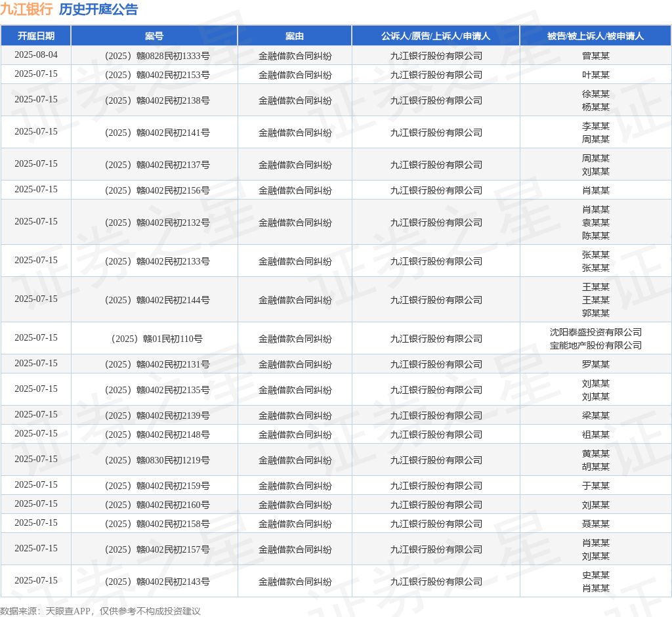Viewport: 672px width, 617px height.
Task: Click defendant 黄某某
Action: point(596,454)
